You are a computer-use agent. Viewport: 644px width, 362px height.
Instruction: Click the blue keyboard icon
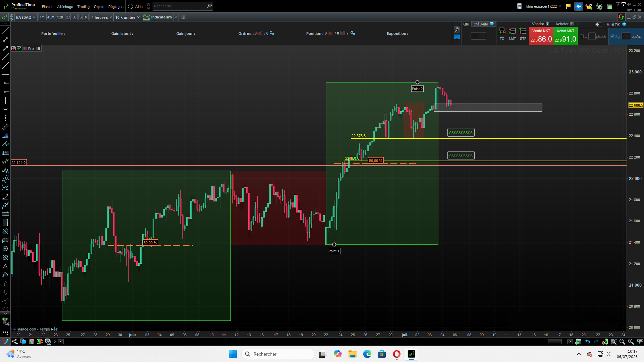[457, 37]
